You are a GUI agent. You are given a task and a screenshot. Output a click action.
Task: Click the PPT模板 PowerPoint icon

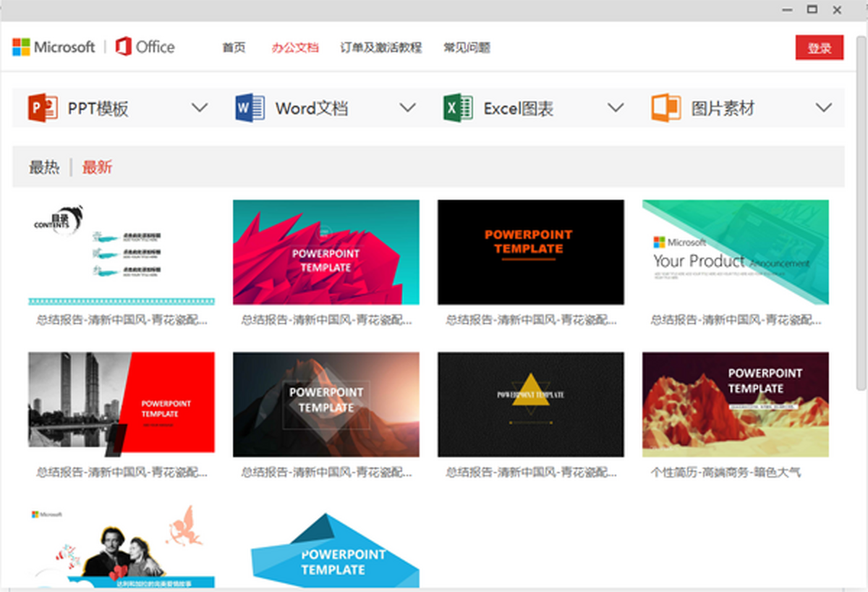point(41,107)
